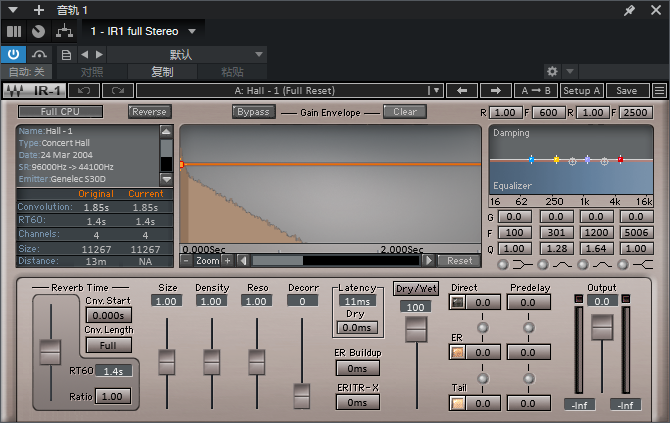The height and width of the screenshot is (423, 670).
Task: Open the IR1 full Stereo plugin dropdown
Action: (x=192, y=31)
